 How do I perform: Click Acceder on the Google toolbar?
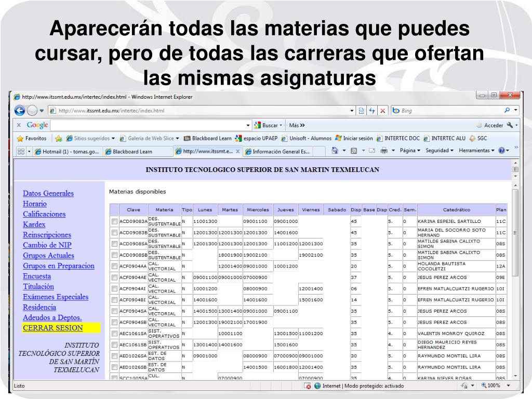click(494, 125)
